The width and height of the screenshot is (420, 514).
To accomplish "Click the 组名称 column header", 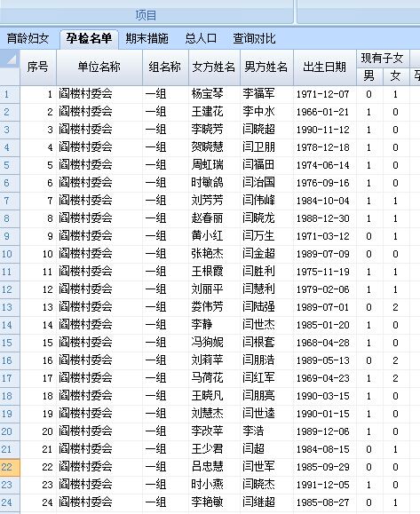I will [x=165, y=67].
